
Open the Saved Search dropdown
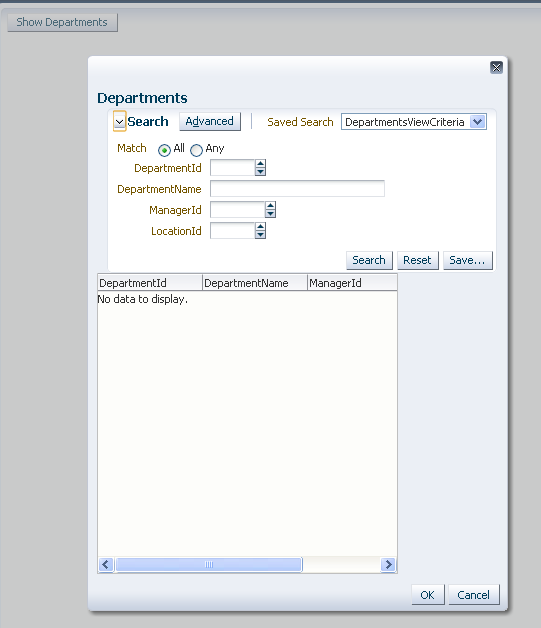tap(478, 122)
